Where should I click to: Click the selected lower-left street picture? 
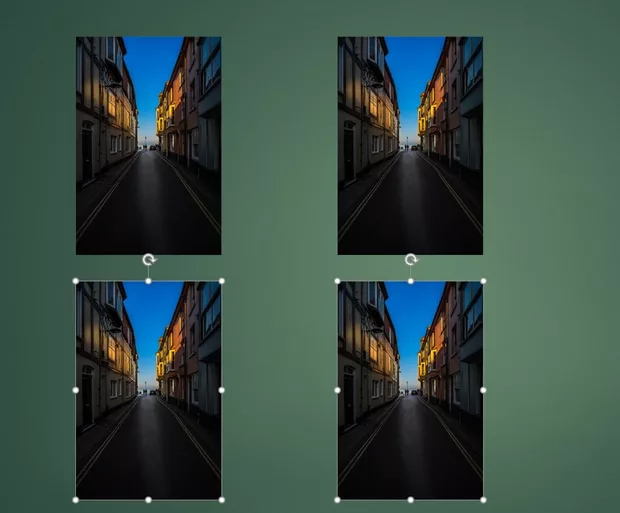(x=149, y=390)
